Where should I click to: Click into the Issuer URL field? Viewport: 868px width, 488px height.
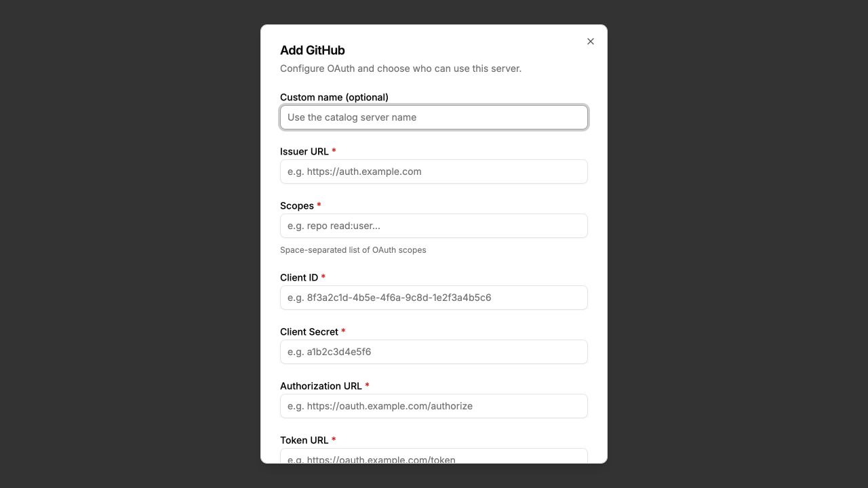point(434,171)
